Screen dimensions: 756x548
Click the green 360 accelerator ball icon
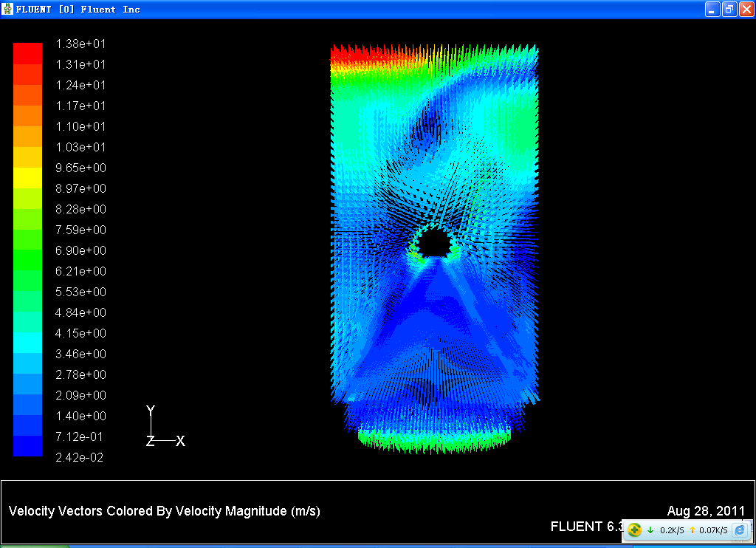[635, 530]
